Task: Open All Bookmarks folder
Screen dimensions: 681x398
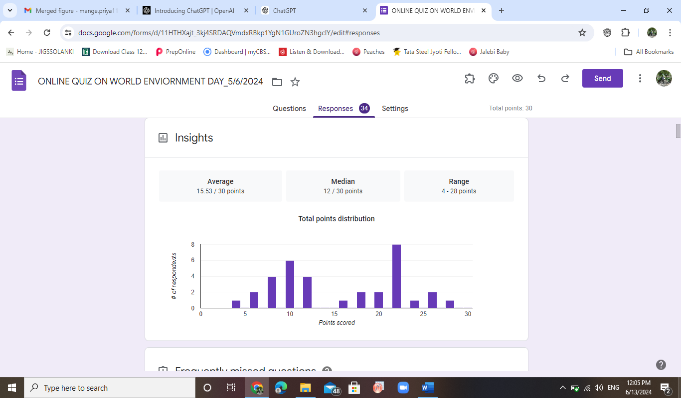Action: click(x=648, y=52)
